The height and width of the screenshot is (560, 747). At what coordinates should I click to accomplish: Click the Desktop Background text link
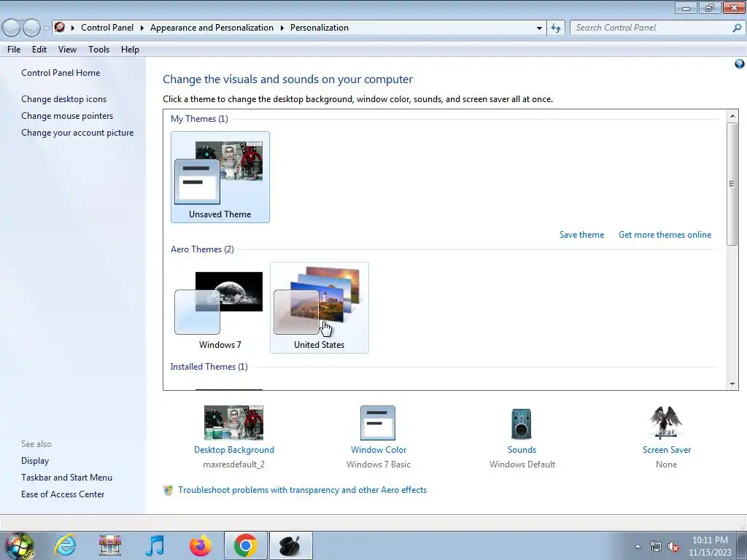tap(234, 450)
